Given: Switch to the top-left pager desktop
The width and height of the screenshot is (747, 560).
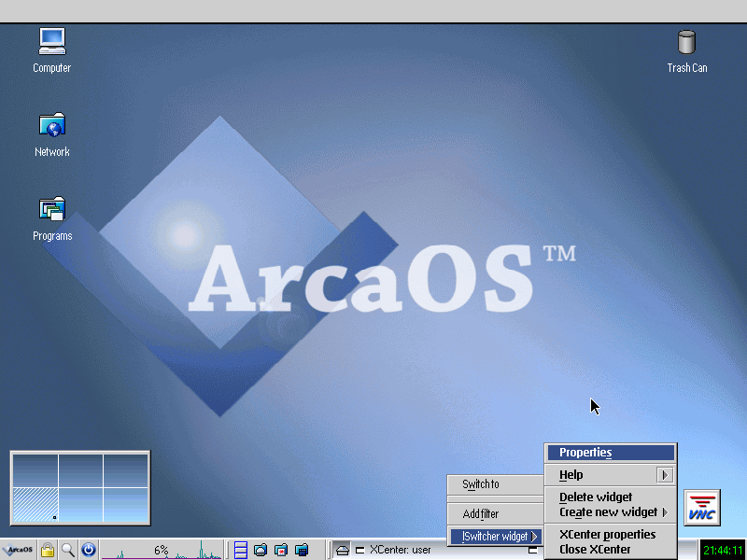Looking at the screenshot, I should coord(35,470).
